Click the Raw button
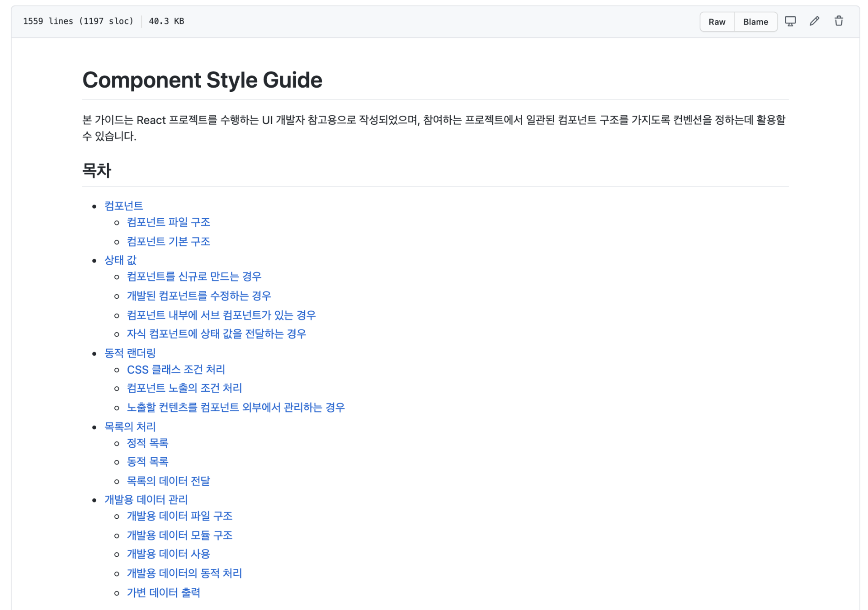This screenshot has width=868, height=610. [x=717, y=22]
